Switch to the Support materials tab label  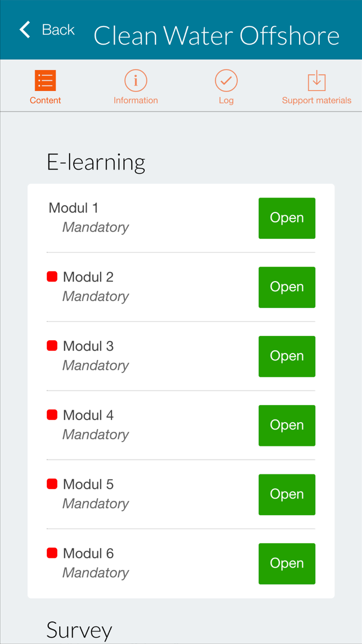click(317, 100)
